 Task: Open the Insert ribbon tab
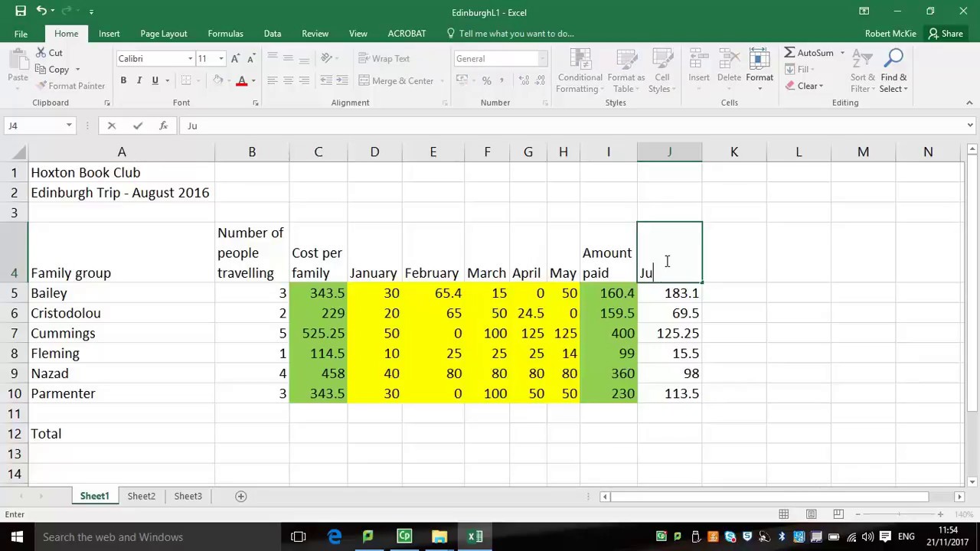109,34
